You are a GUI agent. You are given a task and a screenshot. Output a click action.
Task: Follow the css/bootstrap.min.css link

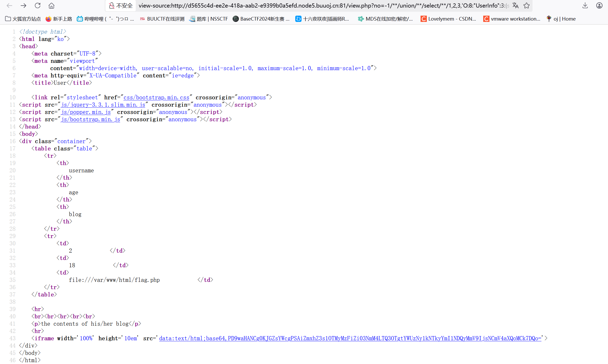point(156,98)
